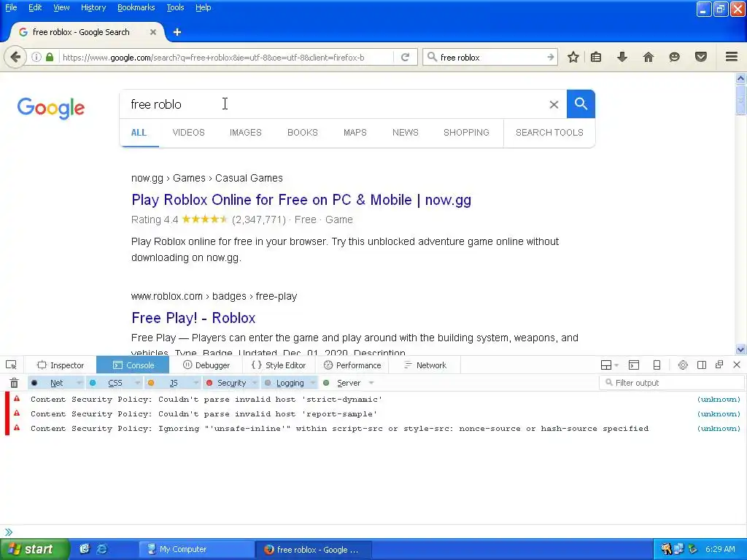Image resolution: width=747 pixels, height=560 pixels.
Task: Click the Google logo
Action: point(51,108)
